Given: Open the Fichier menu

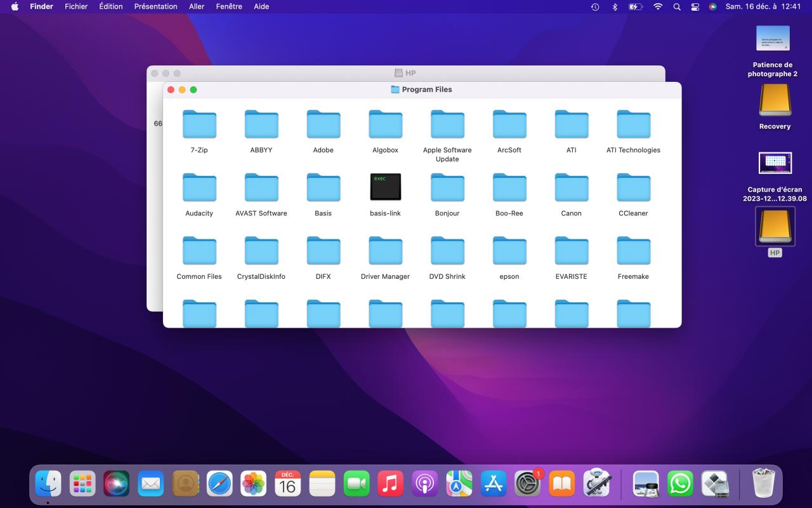Looking at the screenshot, I should [76, 6].
